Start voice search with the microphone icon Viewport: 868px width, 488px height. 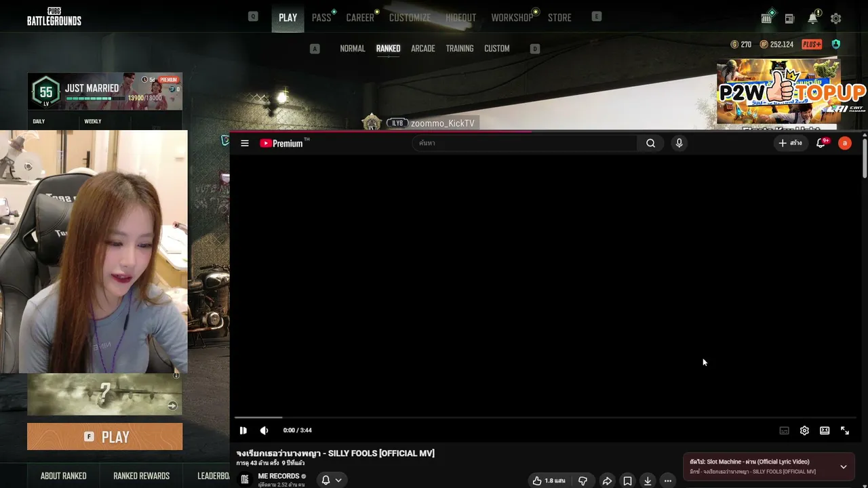(679, 143)
